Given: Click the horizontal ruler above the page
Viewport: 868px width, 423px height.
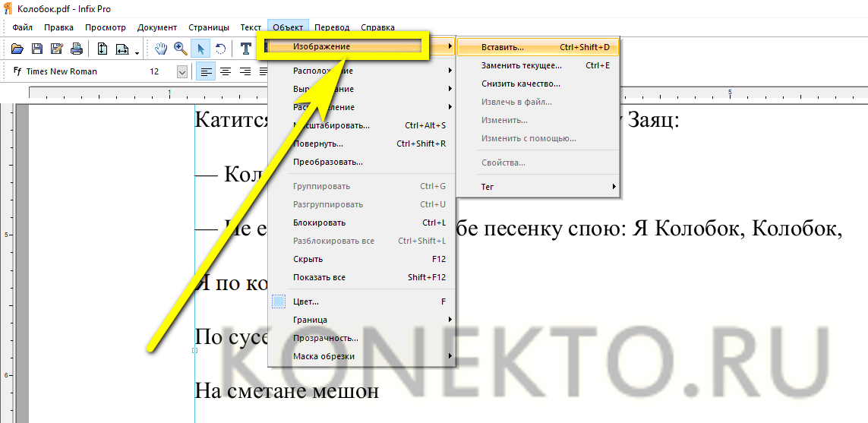Looking at the screenshot, I should (x=448, y=93).
